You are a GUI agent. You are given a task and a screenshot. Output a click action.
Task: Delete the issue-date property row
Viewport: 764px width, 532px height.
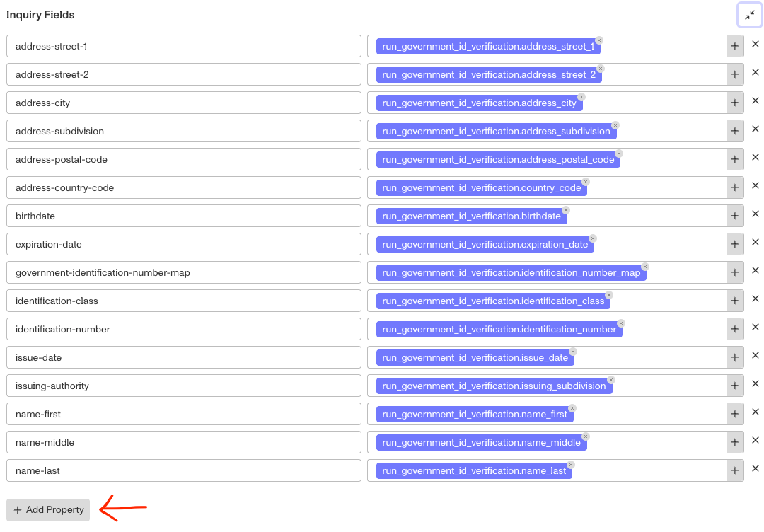(756, 355)
